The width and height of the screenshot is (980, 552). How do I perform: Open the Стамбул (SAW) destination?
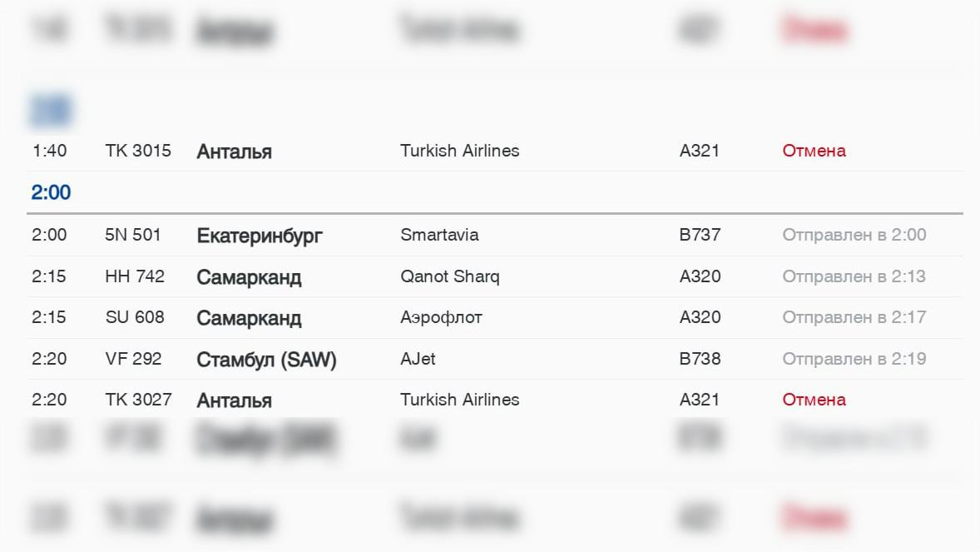click(x=266, y=360)
